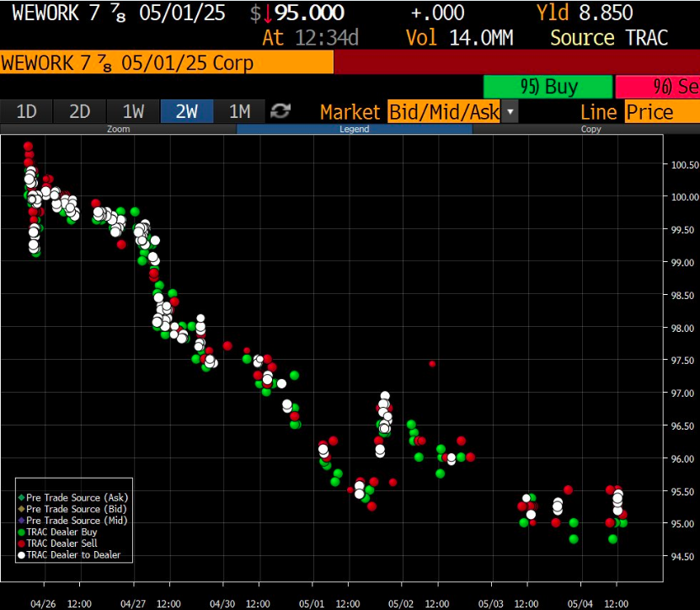Toggle TRAC Dealer to Dealer legend entry
Image resolution: width=700 pixels, height=610 pixels.
[x=69, y=555]
